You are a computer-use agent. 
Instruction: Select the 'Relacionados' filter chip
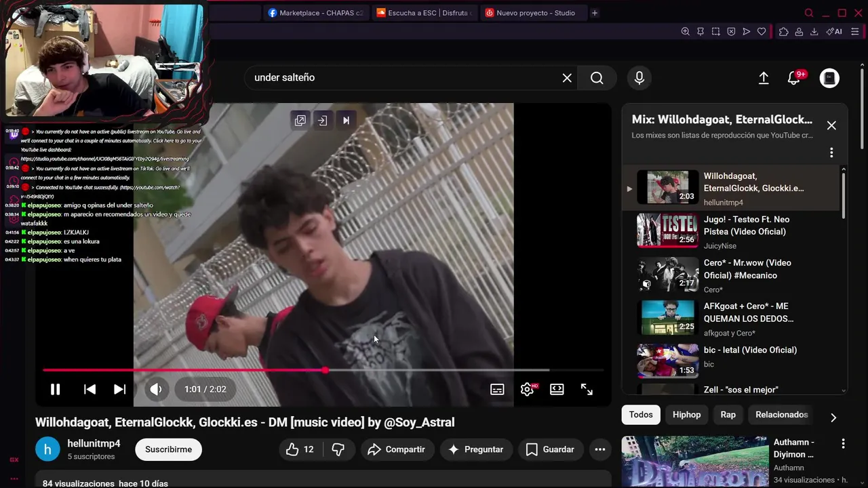click(781, 415)
